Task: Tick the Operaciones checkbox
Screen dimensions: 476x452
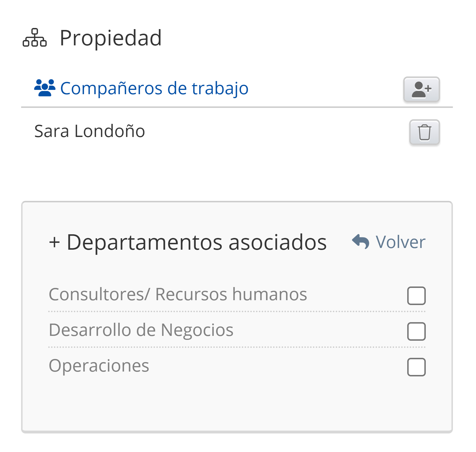Action: tap(416, 367)
